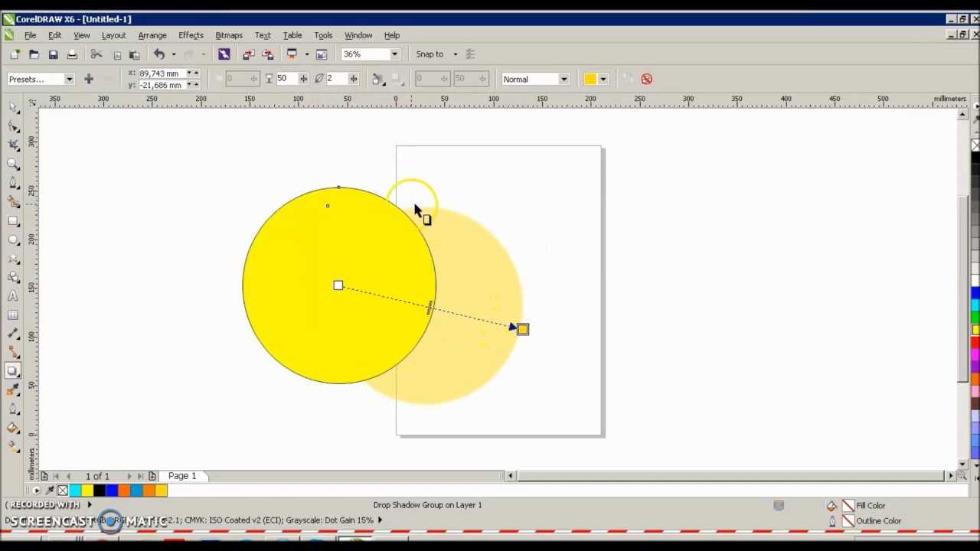The width and height of the screenshot is (980, 551).
Task: Select the Pick tool
Action: pos(13,107)
